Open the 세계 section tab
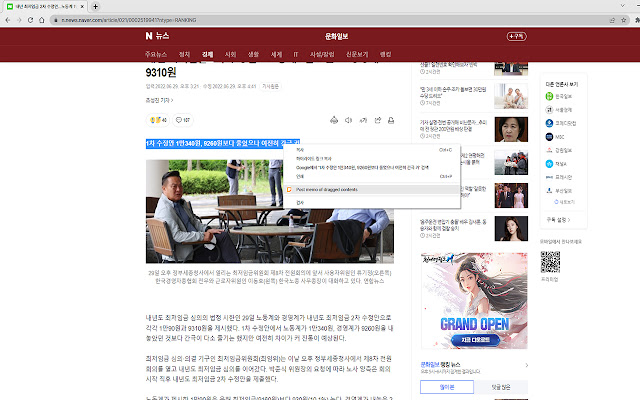This screenshot has width=640, height=400. [x=276, y=54]
